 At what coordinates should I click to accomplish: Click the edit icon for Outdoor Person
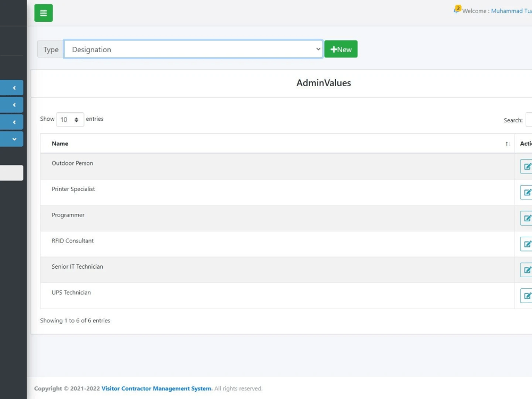pyautogui.click(x=527, y=166)
